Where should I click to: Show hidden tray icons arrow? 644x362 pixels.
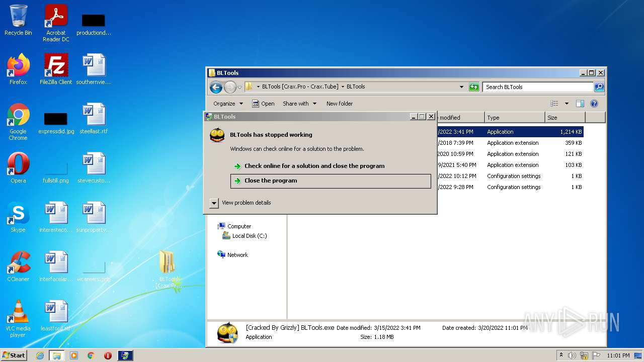click(x=561, y=355)
